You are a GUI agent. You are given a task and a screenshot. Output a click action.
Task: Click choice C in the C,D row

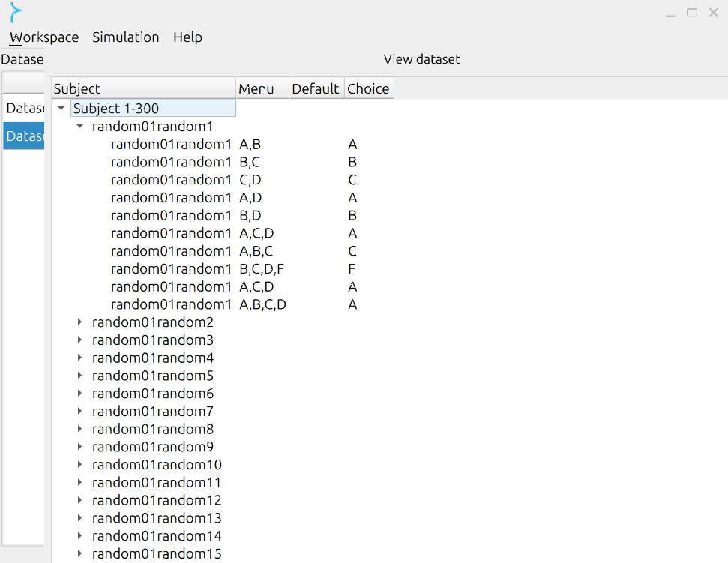tap(352, 180)
